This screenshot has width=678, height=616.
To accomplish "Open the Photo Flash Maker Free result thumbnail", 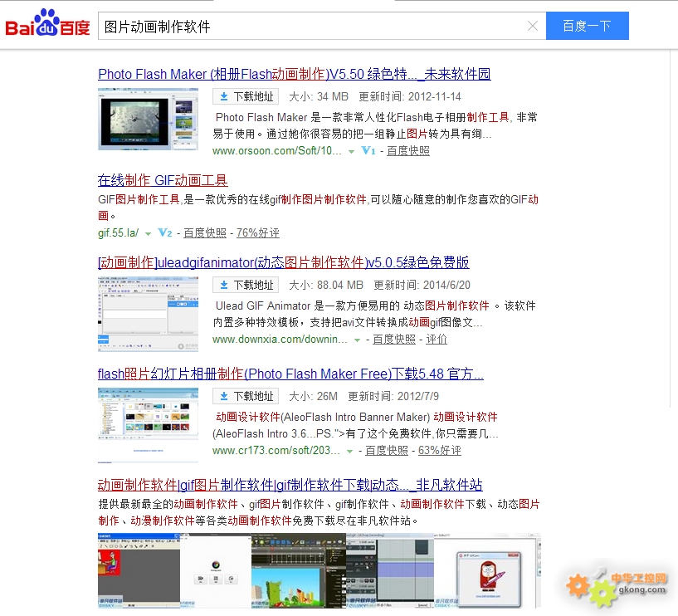I will tap(148, 425).
